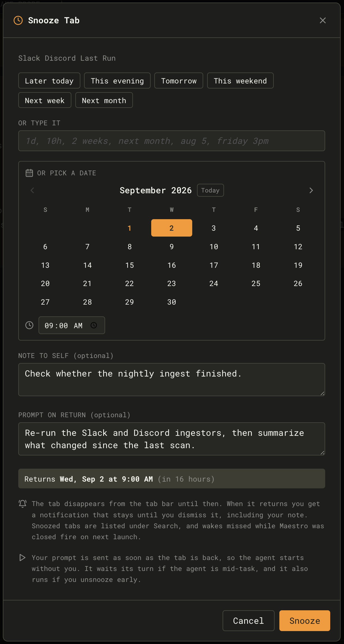Click the orange clock icon beside Snooze Tab
Viewport: 344px width, 644px height.
click(18, 20)
